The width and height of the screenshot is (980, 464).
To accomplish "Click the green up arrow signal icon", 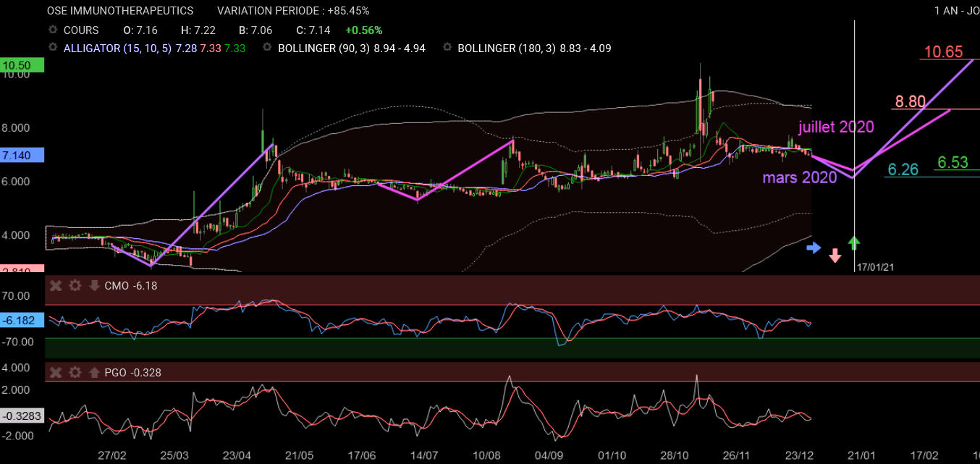I will (854, 243).
